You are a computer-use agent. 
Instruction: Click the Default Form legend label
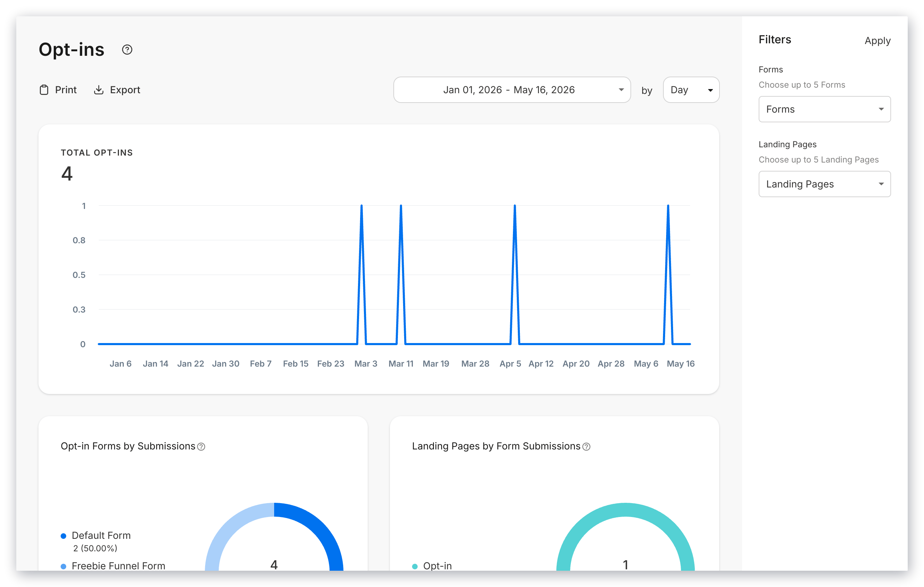click(x=101, y=536)
